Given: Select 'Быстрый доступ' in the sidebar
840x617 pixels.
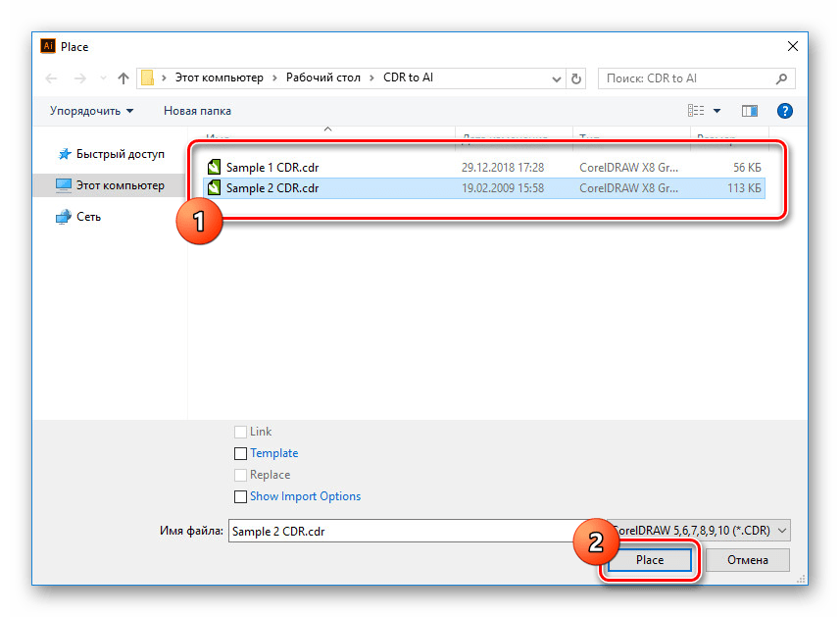Looking at the screenshot, I should click(111, 154).
